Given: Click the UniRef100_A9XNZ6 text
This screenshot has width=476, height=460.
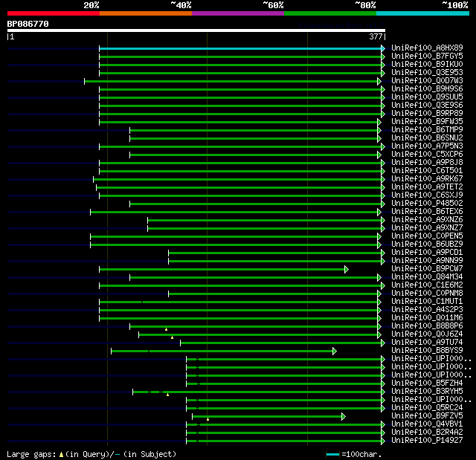Looking at the screenshot, I should pyautogui.click(x=427, y=220).
